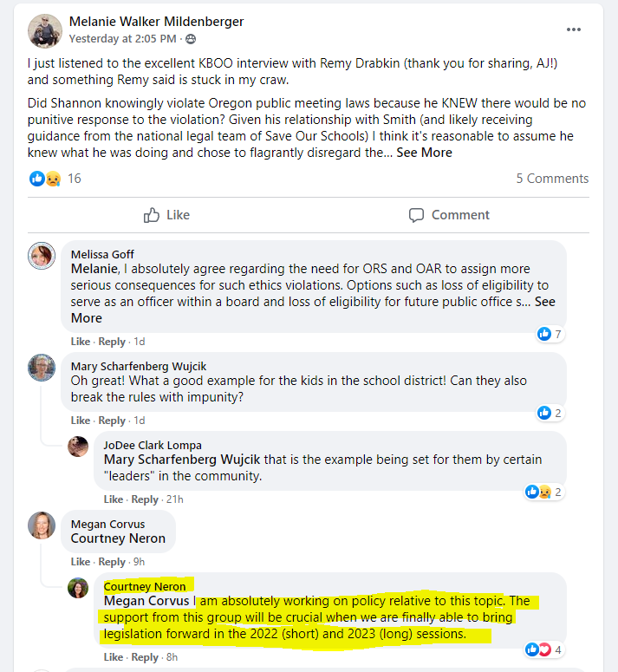This screenshot has height=672, width=618.
Task: Open Courtney Neron's profile name link
Action: pyautogui.click(x=145, y=586)
